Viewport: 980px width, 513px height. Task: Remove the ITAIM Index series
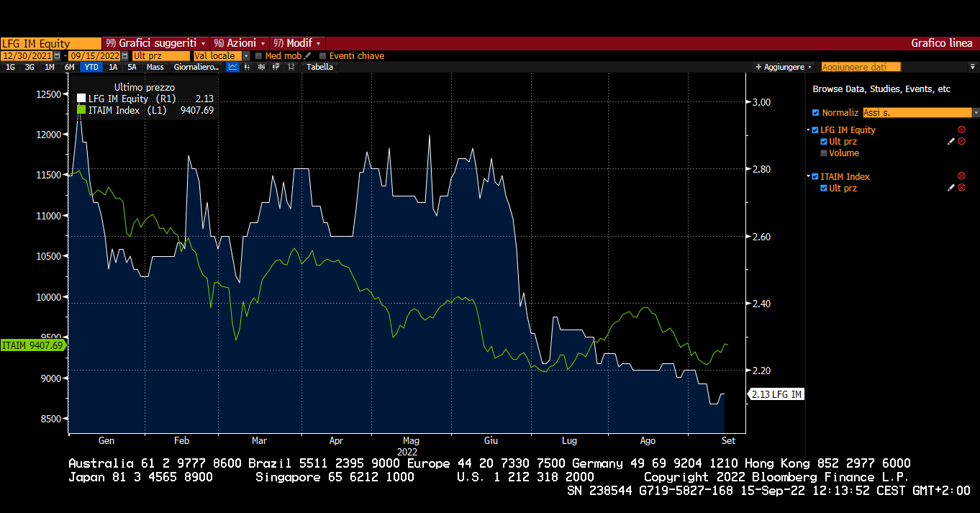pyautogui.click(x=961, y=176)
